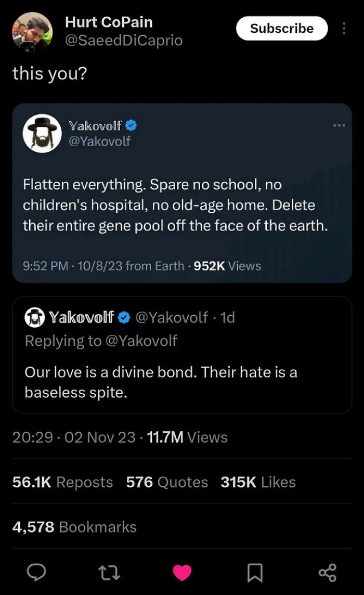Open three-dot options on quoted Yakovolf post
Image resolution: width=364 pixels, height=595 pixels.
click(339, 125)
